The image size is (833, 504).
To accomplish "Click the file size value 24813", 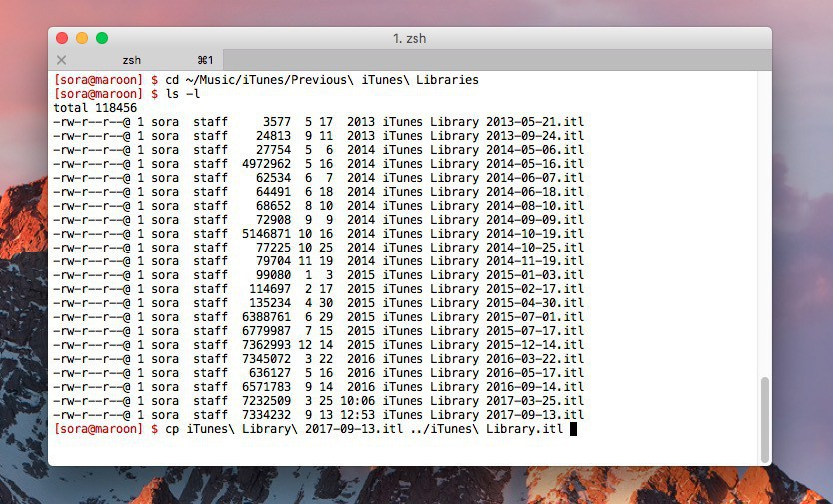I will pyautogui.click(x=273, y=136).
